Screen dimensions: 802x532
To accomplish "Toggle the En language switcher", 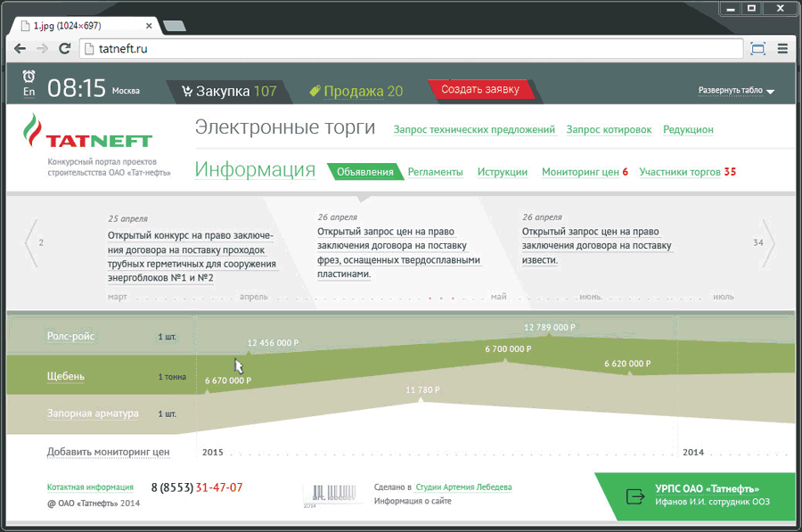I will (29, 92).
